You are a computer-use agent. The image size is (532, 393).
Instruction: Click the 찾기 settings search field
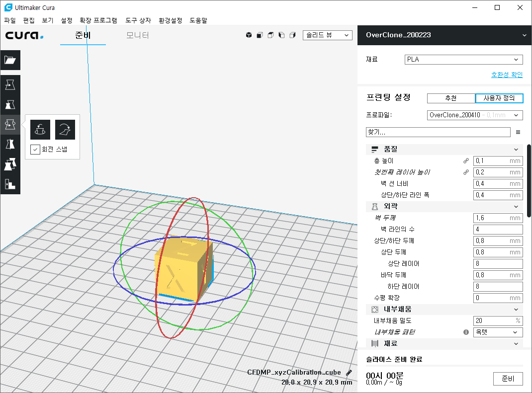[438, 132]
